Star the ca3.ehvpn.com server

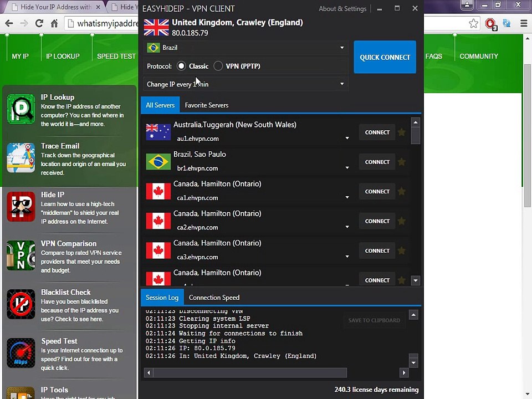click(402, 250)
